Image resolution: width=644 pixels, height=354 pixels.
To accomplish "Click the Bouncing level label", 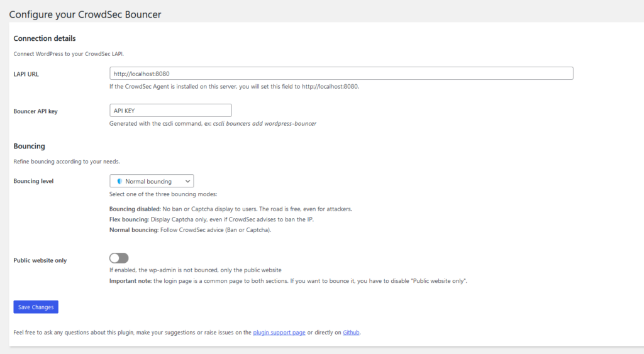I will 33,181.
